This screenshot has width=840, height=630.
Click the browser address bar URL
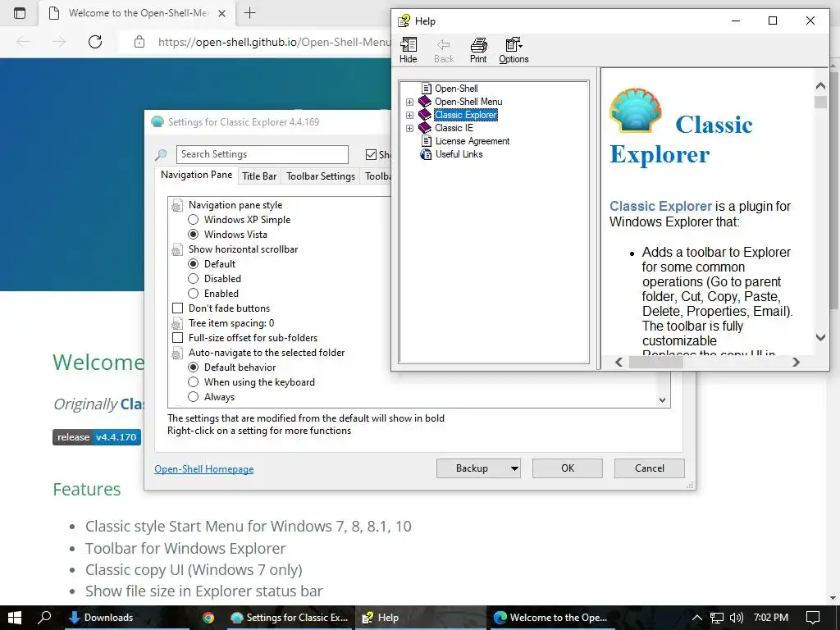coord(274,42)
